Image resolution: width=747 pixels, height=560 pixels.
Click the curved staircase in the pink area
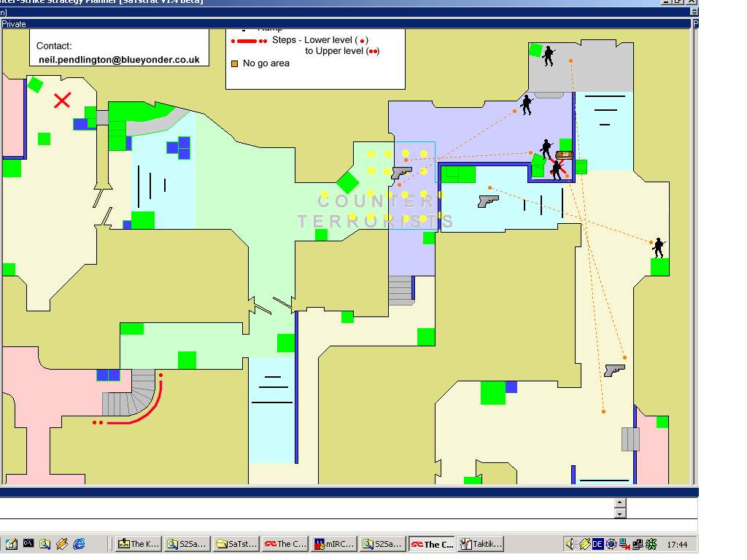click(x=130, y=393)
